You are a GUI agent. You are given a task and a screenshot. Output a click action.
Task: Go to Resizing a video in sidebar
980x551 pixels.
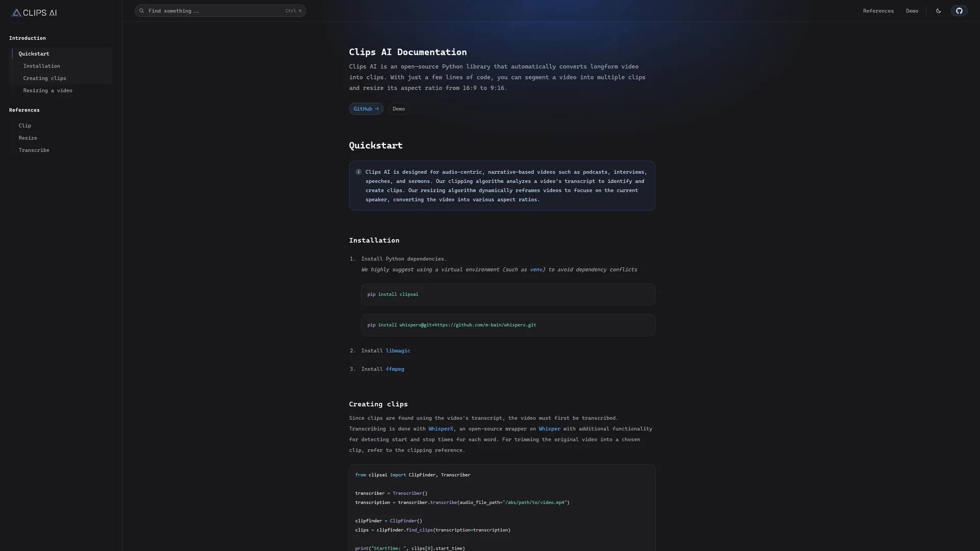point(47,90)
